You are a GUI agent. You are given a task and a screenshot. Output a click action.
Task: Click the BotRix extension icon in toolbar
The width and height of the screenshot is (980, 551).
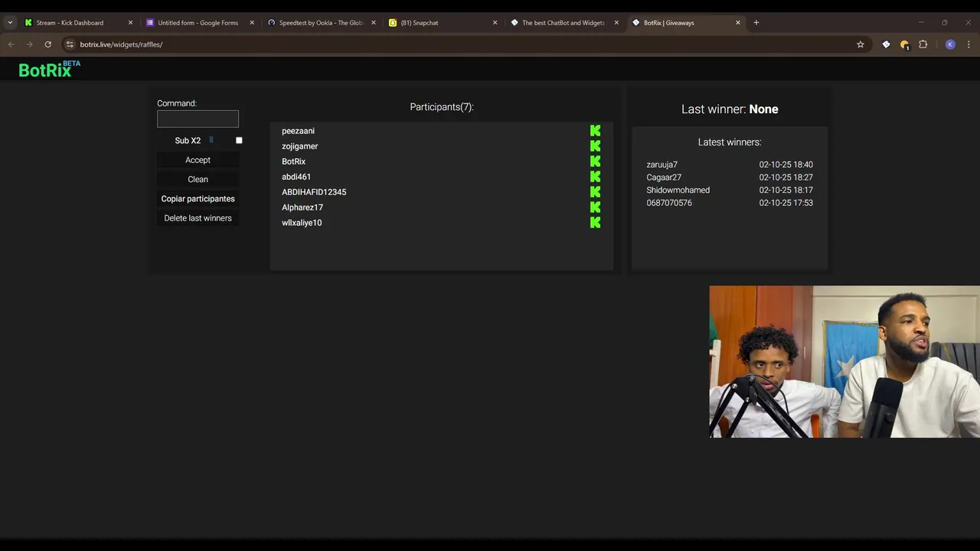point(886,44)
